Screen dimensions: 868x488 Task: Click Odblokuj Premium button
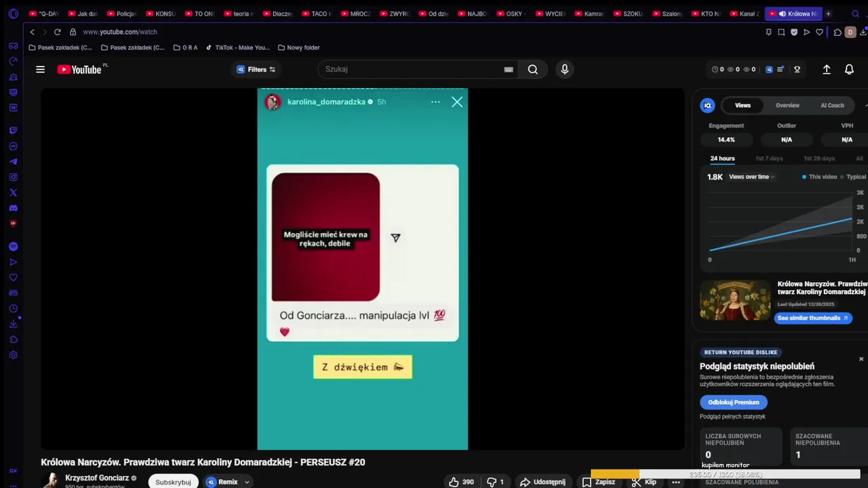coord(733,402)
